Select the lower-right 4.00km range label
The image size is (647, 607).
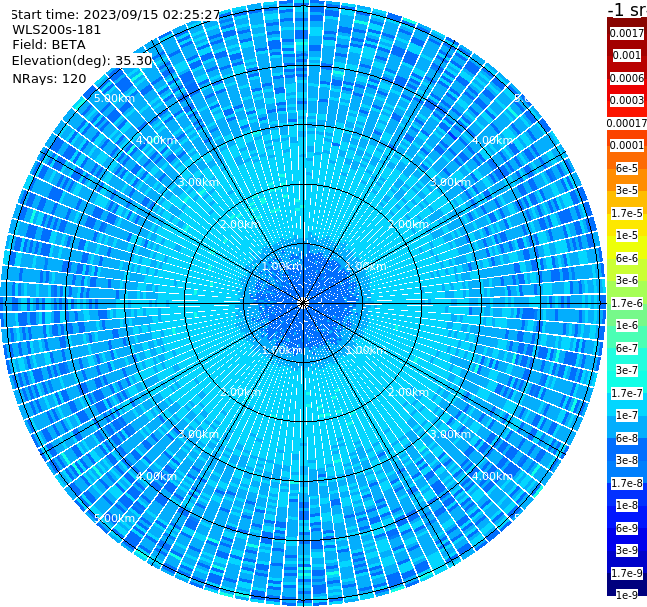coord(492,476)
